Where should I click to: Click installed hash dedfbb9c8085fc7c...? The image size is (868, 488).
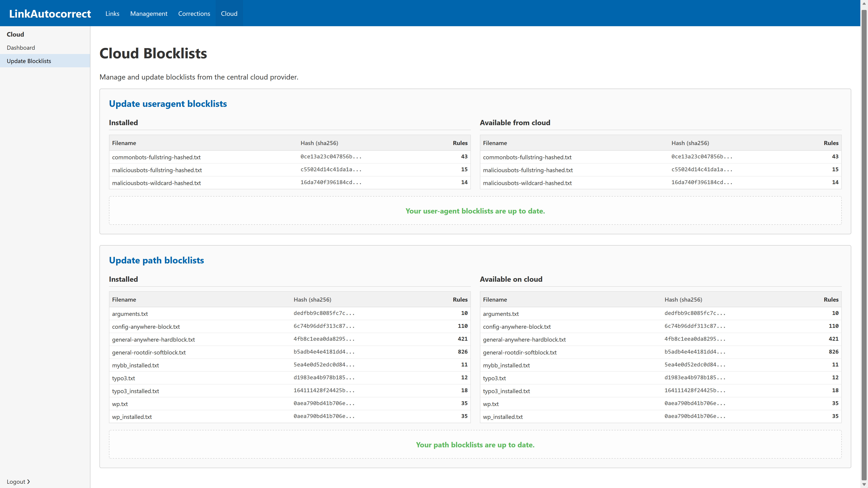[324, 313]
